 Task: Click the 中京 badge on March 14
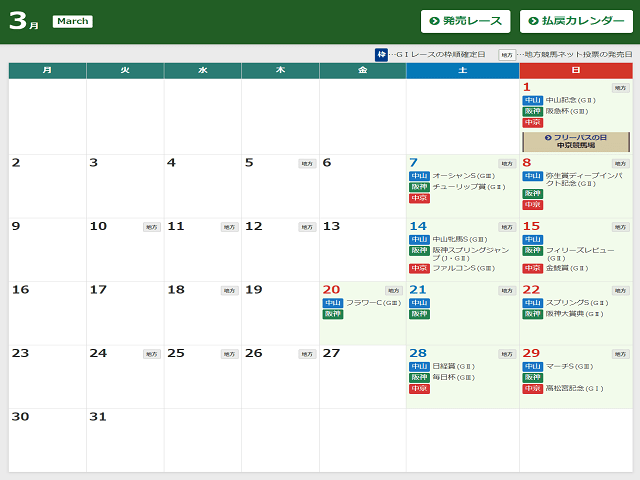pos(419,268)
